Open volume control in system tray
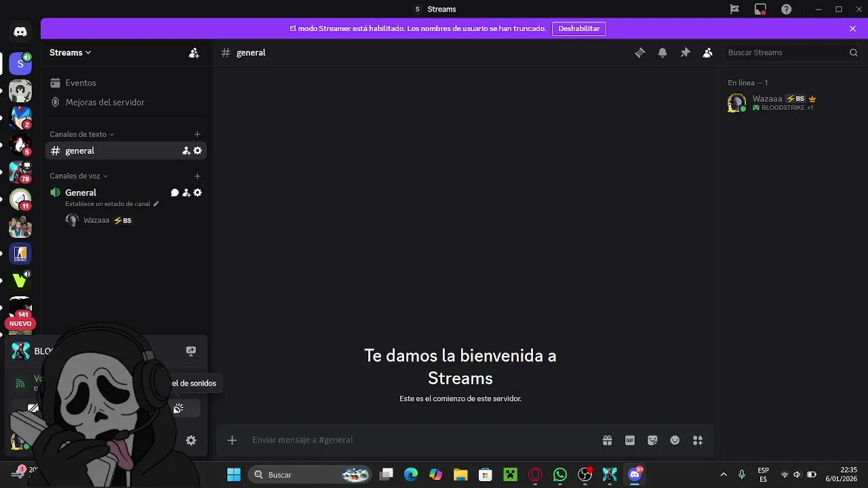 797,474
